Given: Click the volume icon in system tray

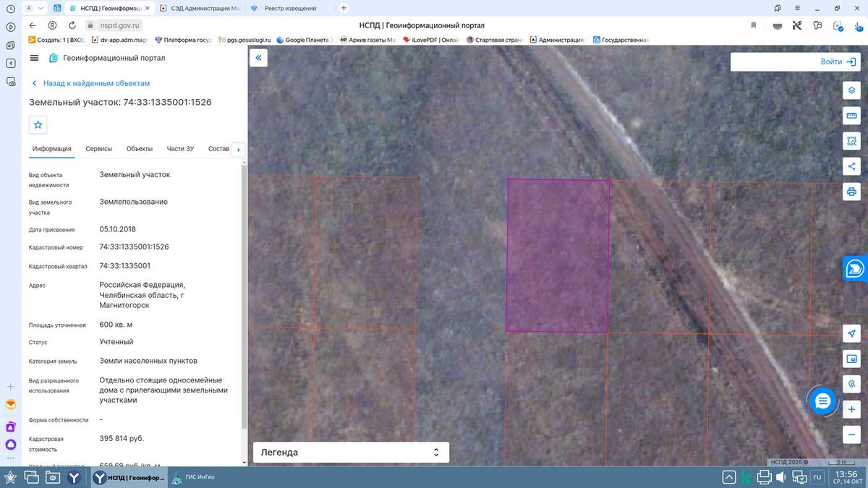Looking at the screenshot, I should (x=782, y=477).
